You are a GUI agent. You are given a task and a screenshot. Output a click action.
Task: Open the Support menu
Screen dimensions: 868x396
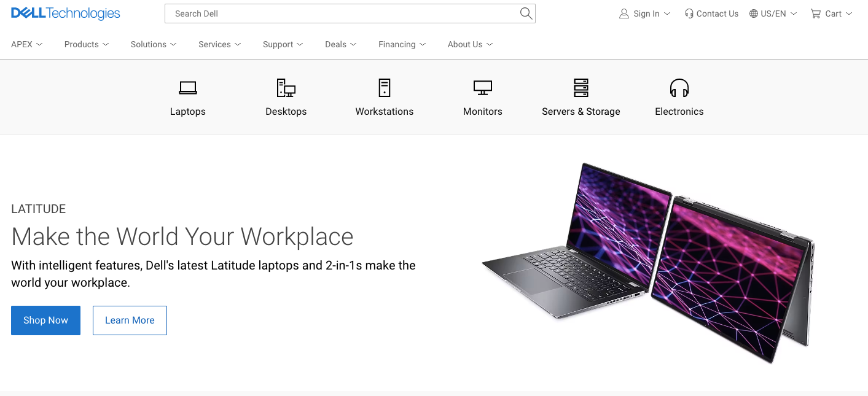point(283,44)
